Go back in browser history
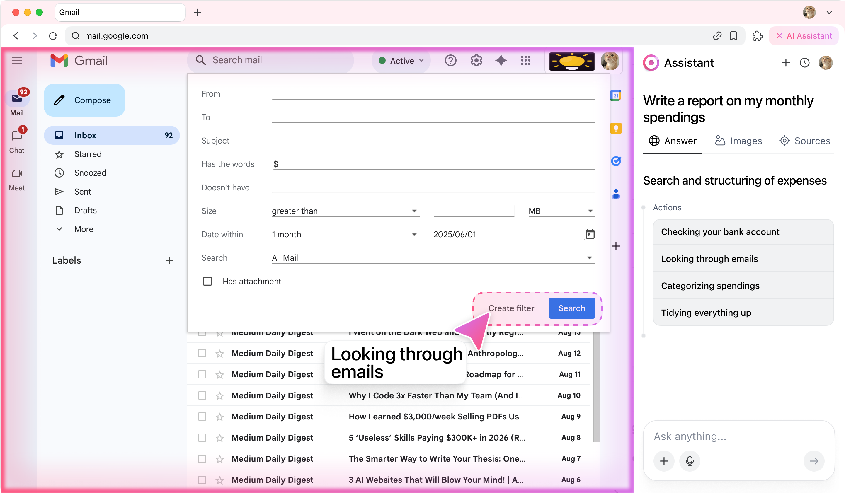This screenshot has width=868, height=493. (x=16, y=36)
